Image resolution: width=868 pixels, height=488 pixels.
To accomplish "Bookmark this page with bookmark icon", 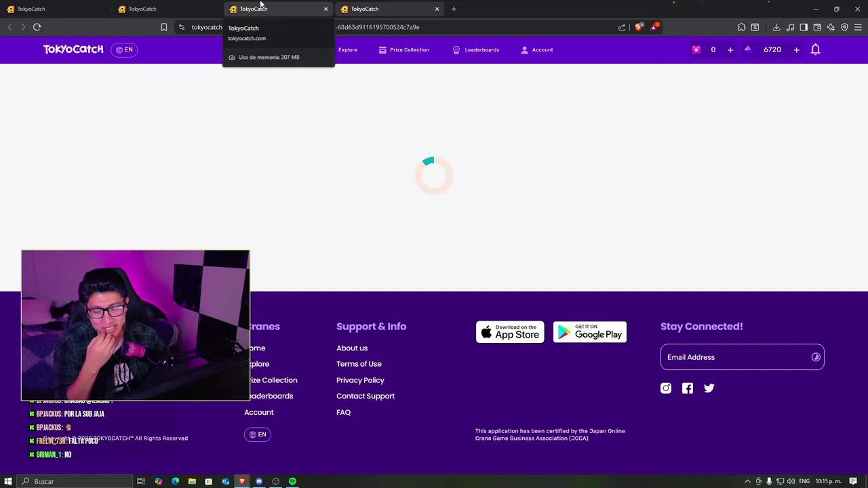I will pos(163,27).
